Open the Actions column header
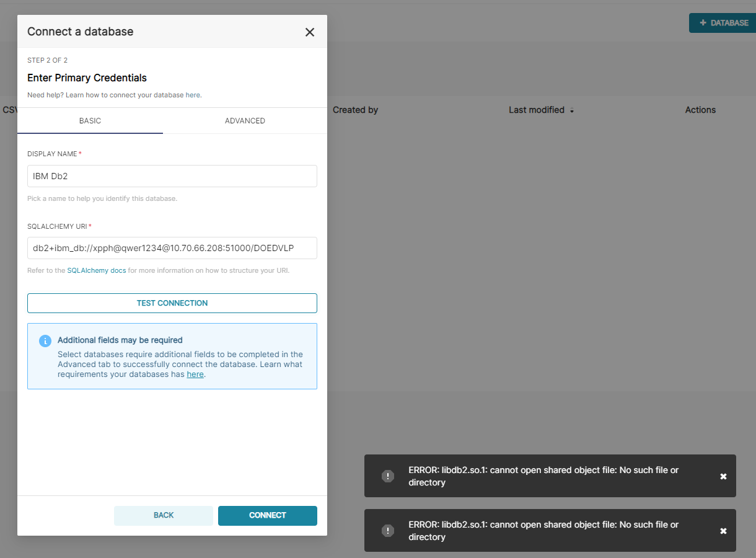This screenshot has height=558, width=756. 700,110
